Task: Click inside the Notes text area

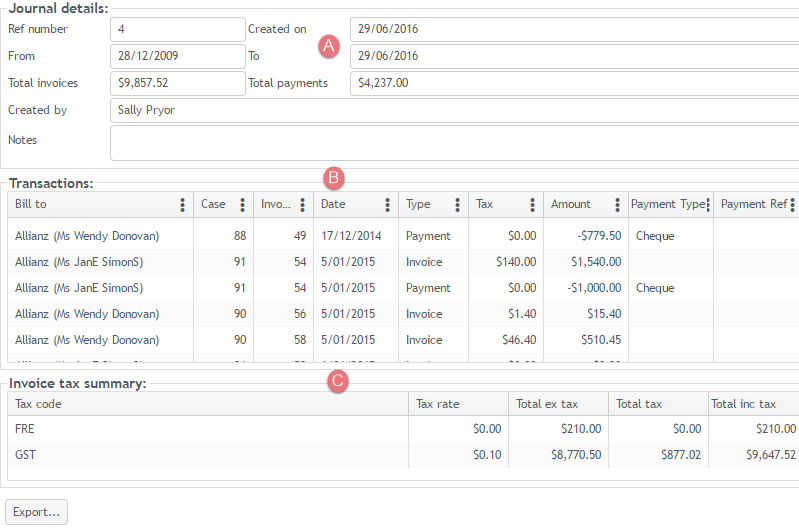Action: pyautogui.click(x=455, y=143)
